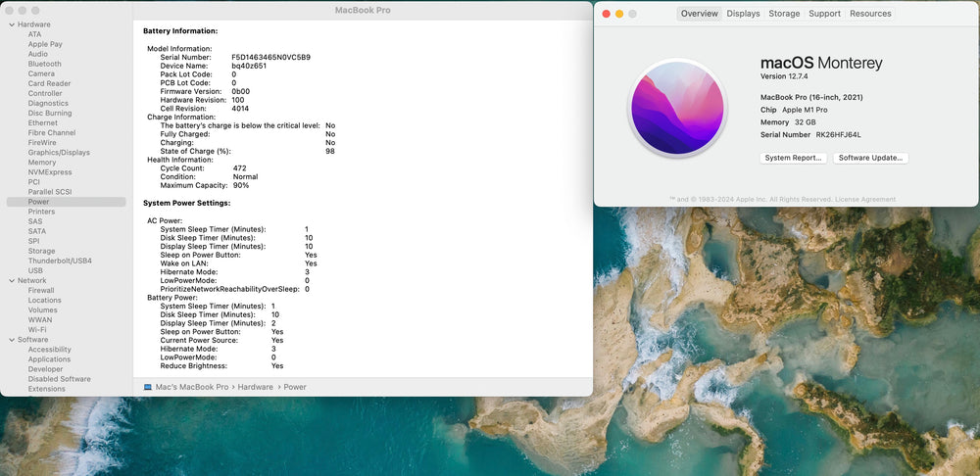The height and width of the screenshot is (476, 980).
Task: Click the macOS Monterey logo image
Action: pyautogui.click(x=677, y=108)
